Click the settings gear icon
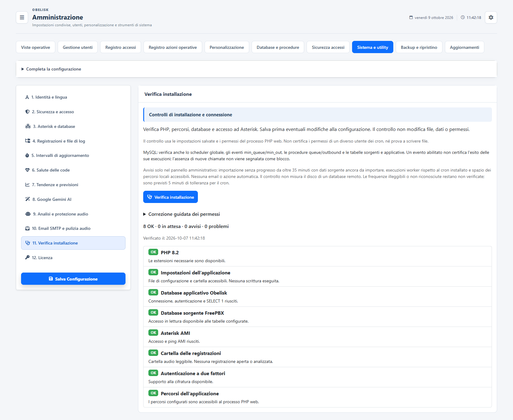Viewport: 513px width, 420px height. tap(491, 17)
